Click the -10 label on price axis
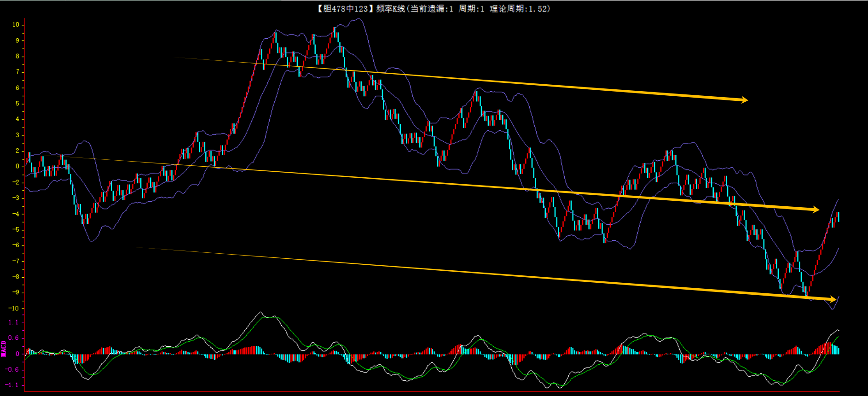 coord(14,309)
